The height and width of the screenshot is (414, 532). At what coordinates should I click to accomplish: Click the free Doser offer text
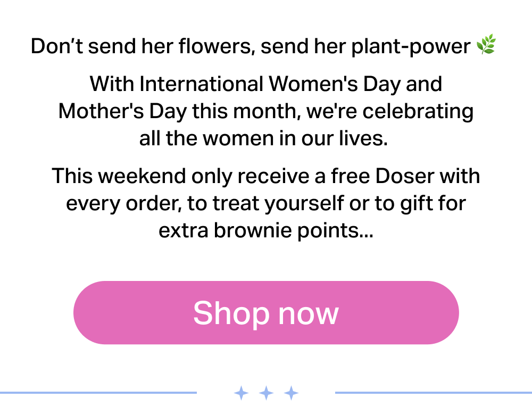266,203
